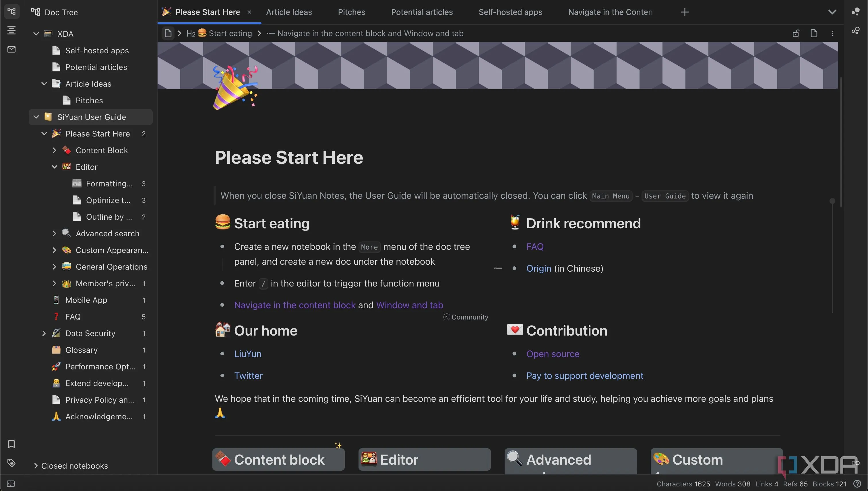Viewport: 868px width, 491px height.
Task: Collapse the XDA notebook
Action: point(36,34)
